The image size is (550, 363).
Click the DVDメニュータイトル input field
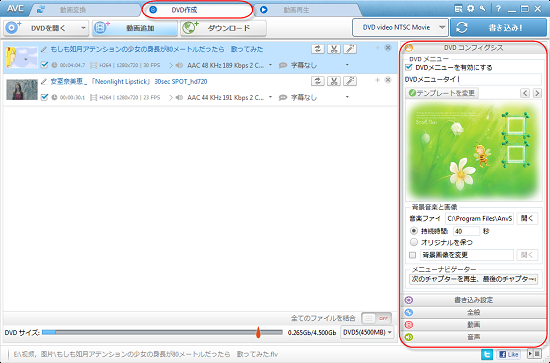[x=500, y=79]
